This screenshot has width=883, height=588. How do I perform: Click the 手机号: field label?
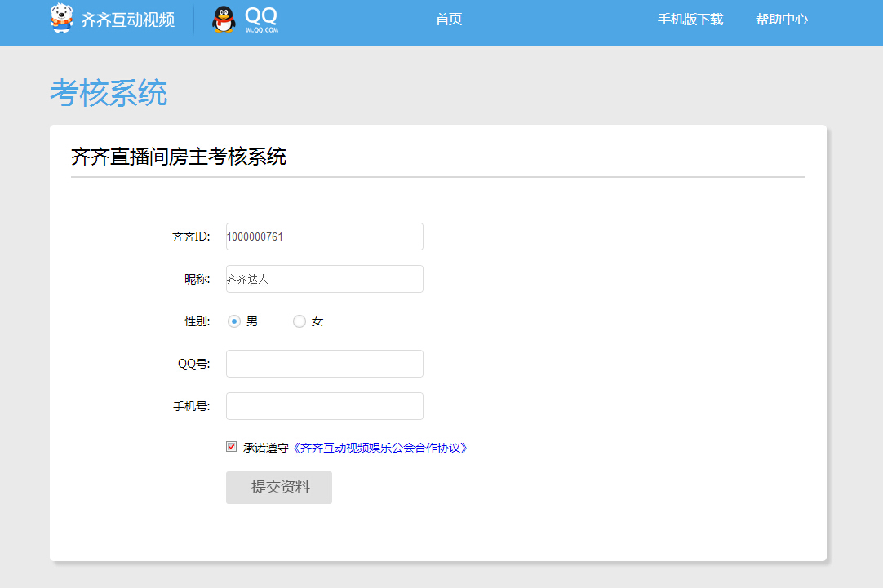192,406
